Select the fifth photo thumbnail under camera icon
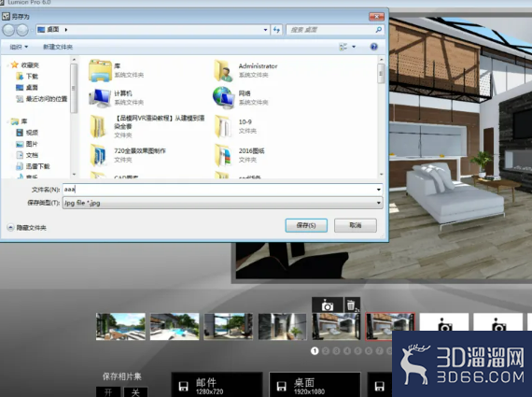The image size is (532, 397). pos(336,326)
